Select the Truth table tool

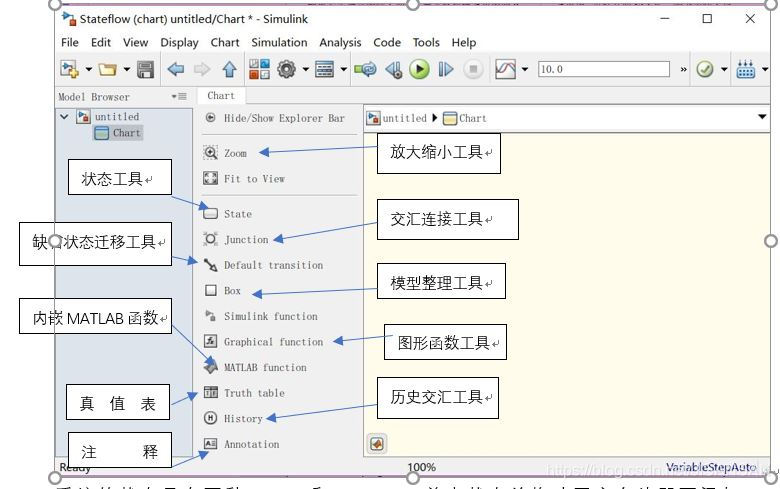point(244,393)
